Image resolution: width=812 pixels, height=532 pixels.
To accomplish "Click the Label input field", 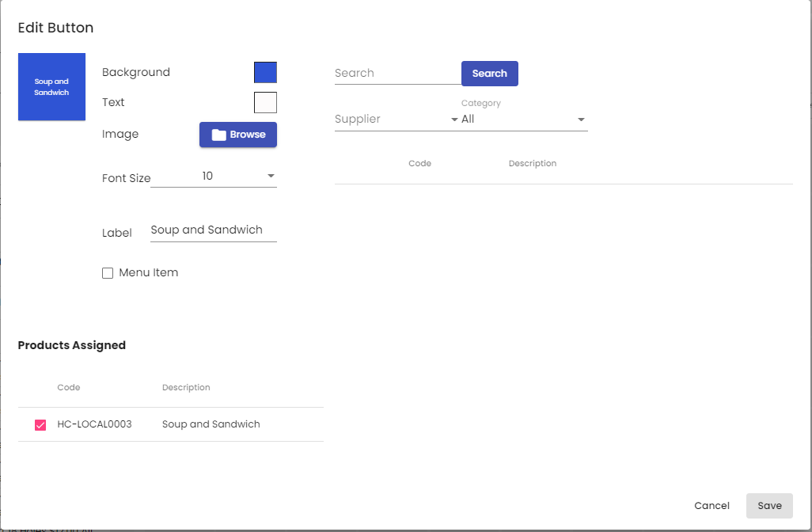I will [x=214, y=230].
